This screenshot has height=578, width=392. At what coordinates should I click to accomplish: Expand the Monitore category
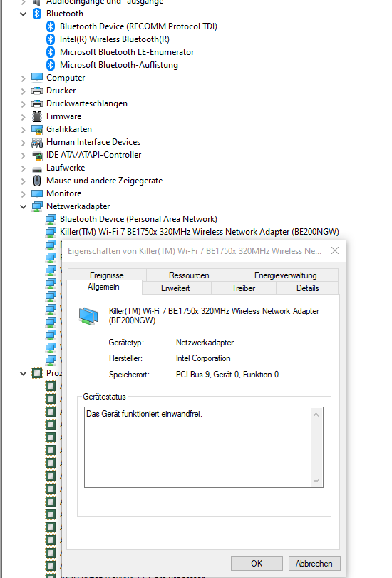tap(24, 194)
